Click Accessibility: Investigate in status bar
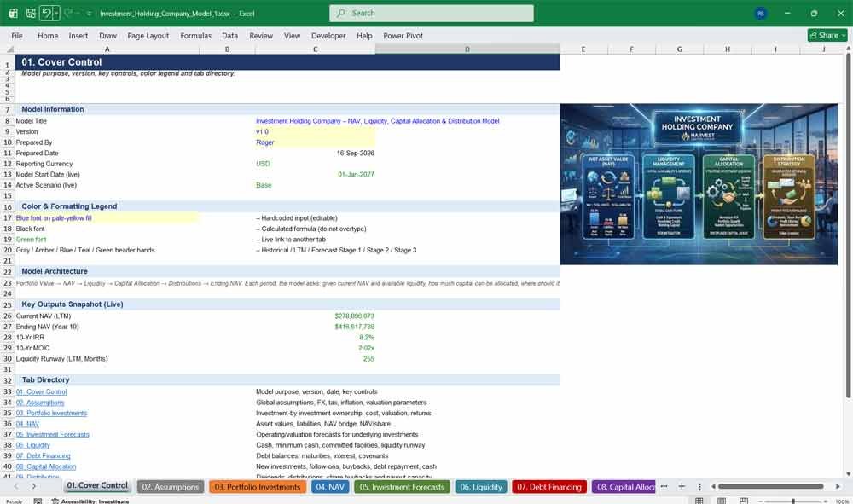Image resolution: width=853 pixels, height=504 pixels. (x=90, y=501)
